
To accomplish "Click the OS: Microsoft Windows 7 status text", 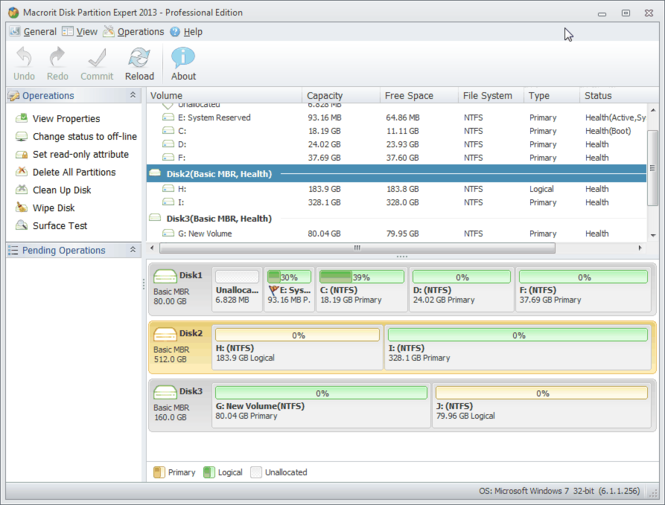I will pyautogui.click(x=559, y=491).
